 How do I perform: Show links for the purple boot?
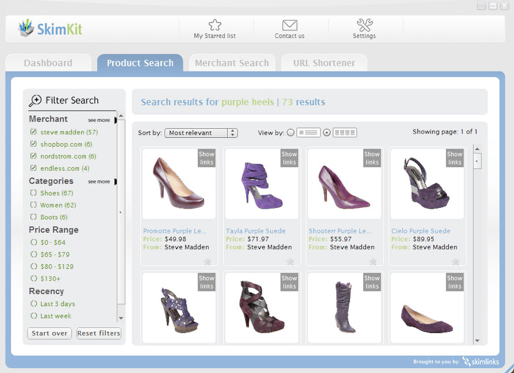pos(372,282)
